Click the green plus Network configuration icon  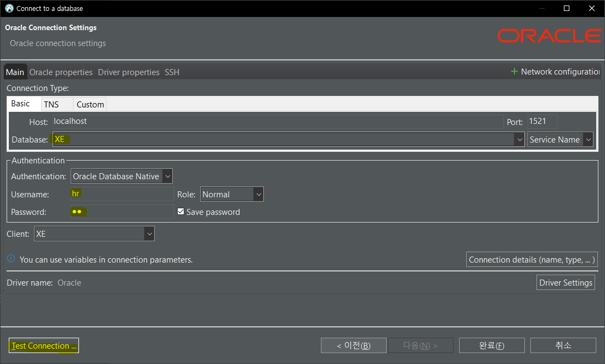coord(514,71)
